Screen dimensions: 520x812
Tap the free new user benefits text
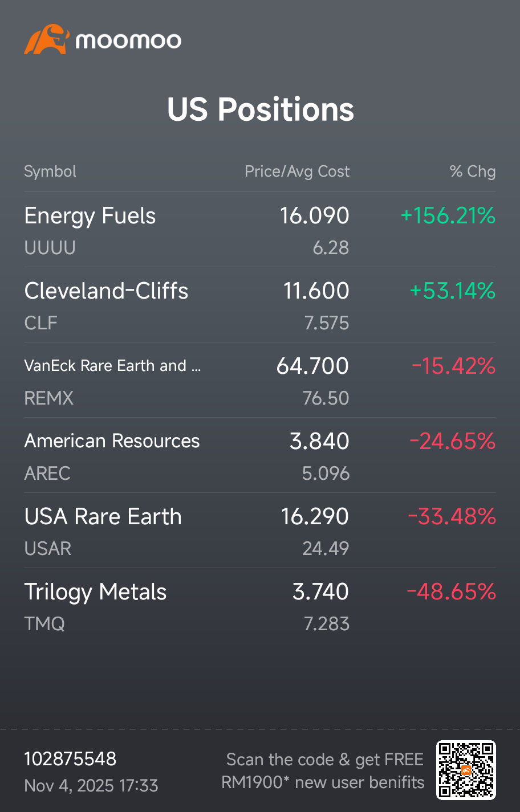(323, 771)
